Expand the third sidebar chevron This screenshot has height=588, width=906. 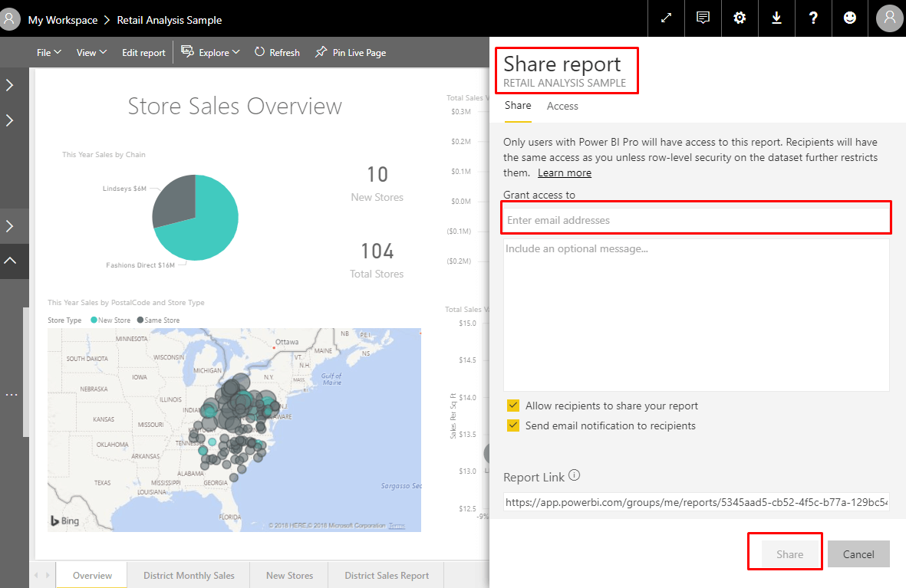pyautogui.click(x=10, y=226)
